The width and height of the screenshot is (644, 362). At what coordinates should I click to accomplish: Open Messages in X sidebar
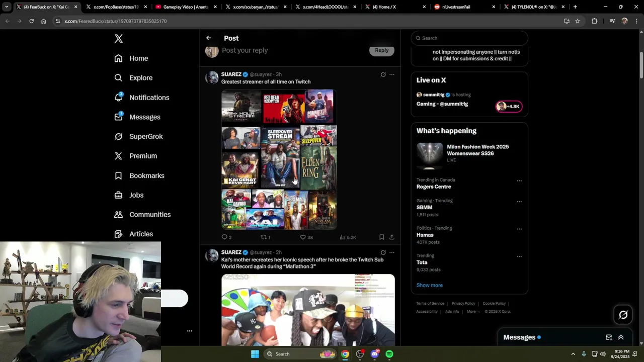(137, 117)
